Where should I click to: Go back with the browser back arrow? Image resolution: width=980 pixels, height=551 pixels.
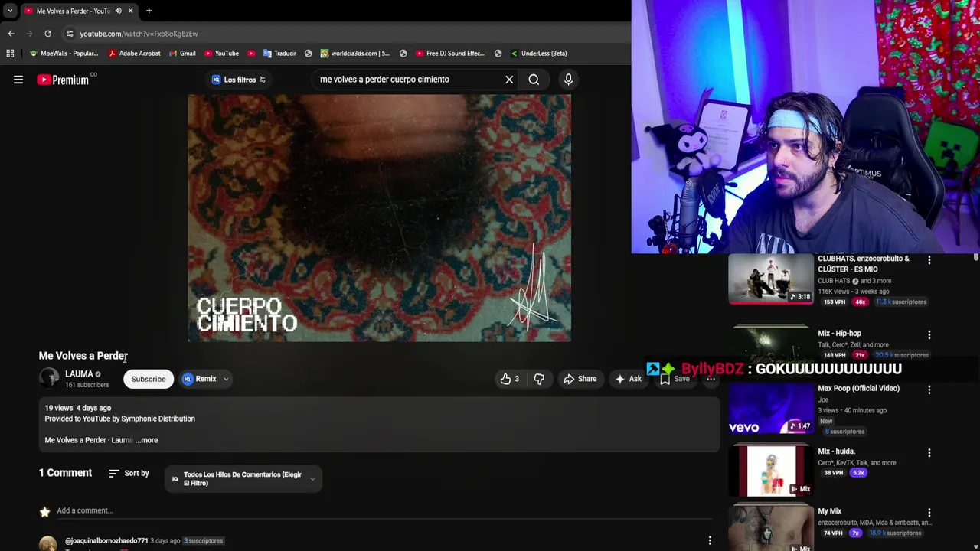click(11, 34)
